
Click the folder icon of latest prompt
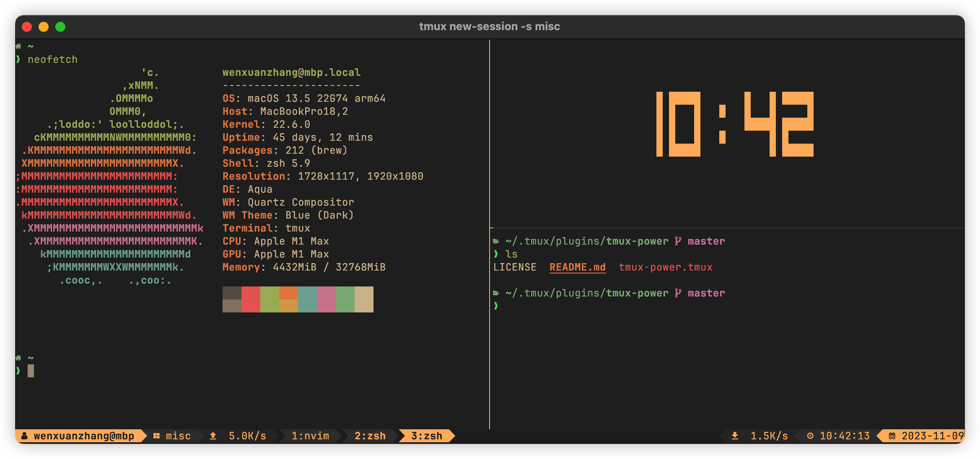[x=496, y=293]
